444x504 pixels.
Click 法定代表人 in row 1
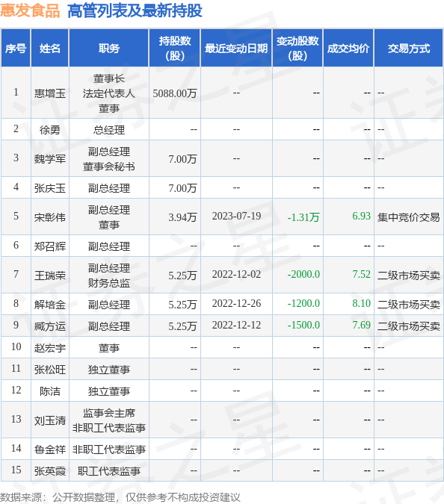point(109,93)
